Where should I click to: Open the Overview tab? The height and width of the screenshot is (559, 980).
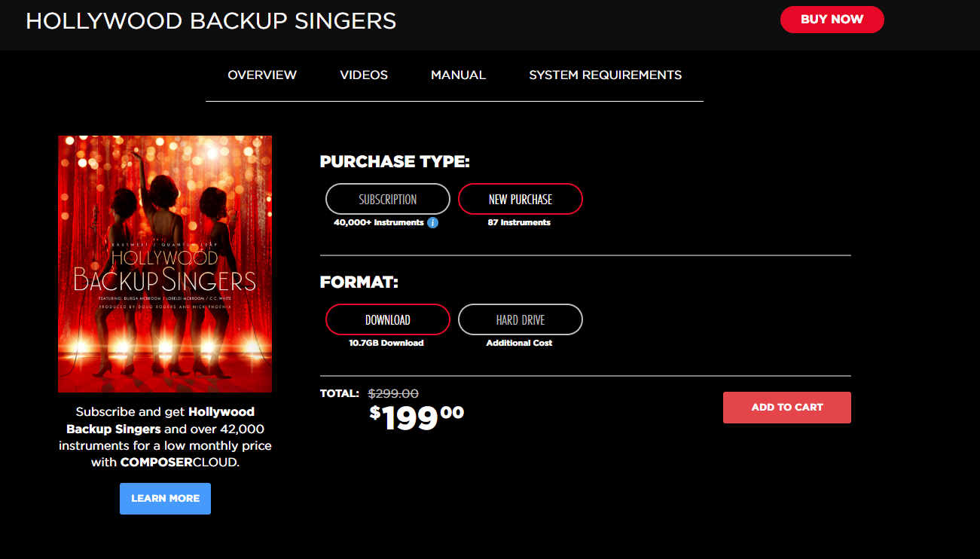coord(262,75)
